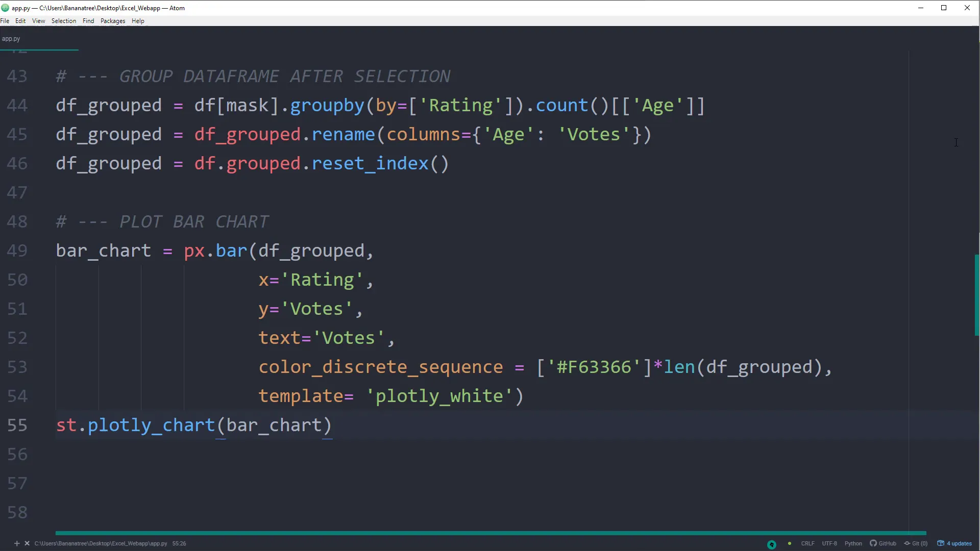Click the Kite status icon

tap(771, 543)
